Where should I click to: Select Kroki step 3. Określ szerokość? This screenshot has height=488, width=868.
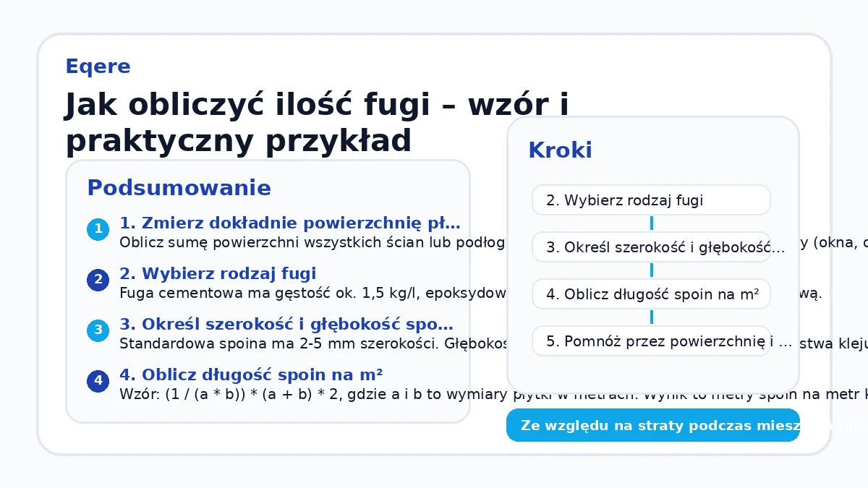[651, 247]
